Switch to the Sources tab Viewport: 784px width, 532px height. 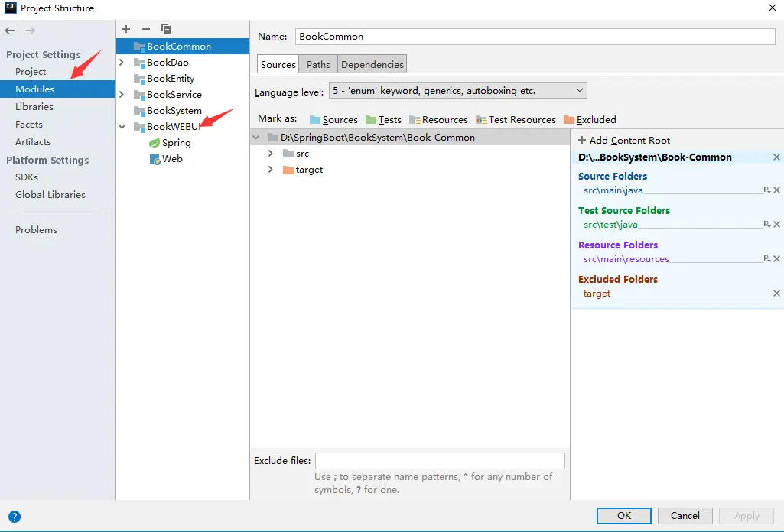278,64
